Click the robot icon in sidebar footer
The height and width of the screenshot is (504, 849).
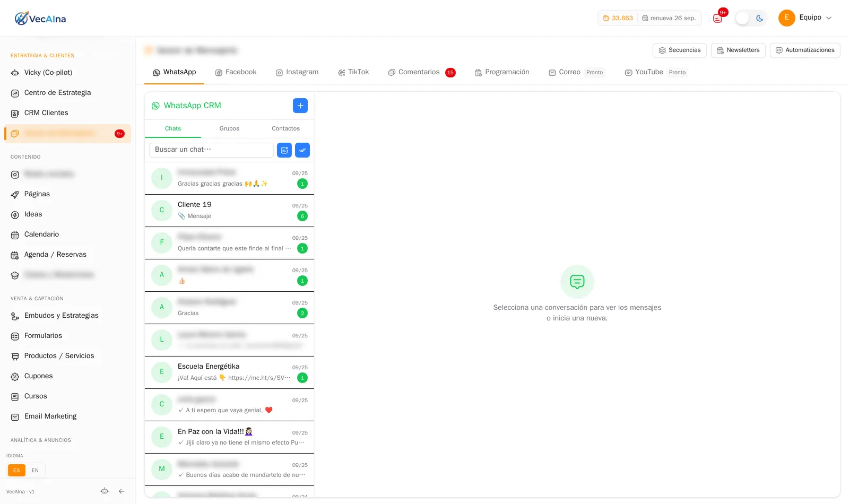coord(105,491)
